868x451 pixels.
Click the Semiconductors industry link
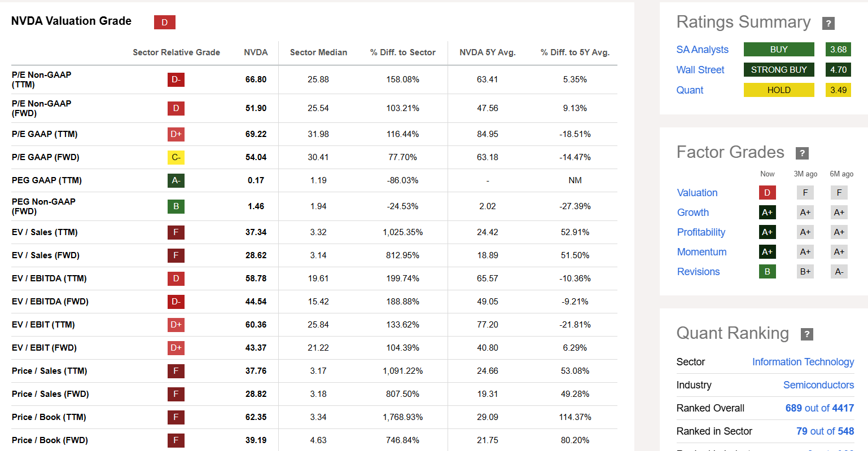click(818, 385)
